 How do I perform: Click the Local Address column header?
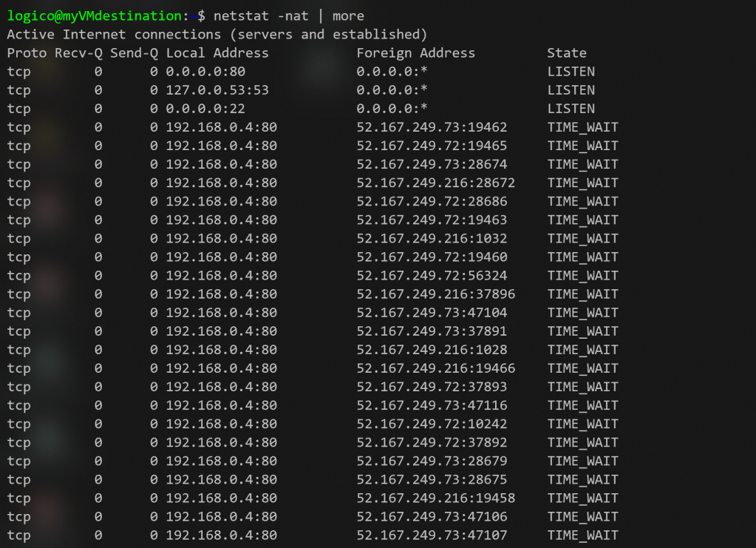click(217, 53)
